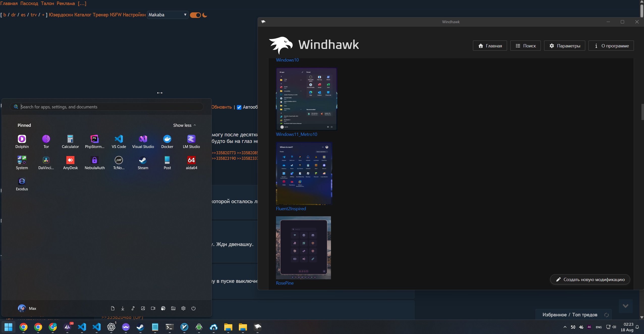
Task: Open the System pinned folder
Action: pyautogui.click(x=22, y=163)
